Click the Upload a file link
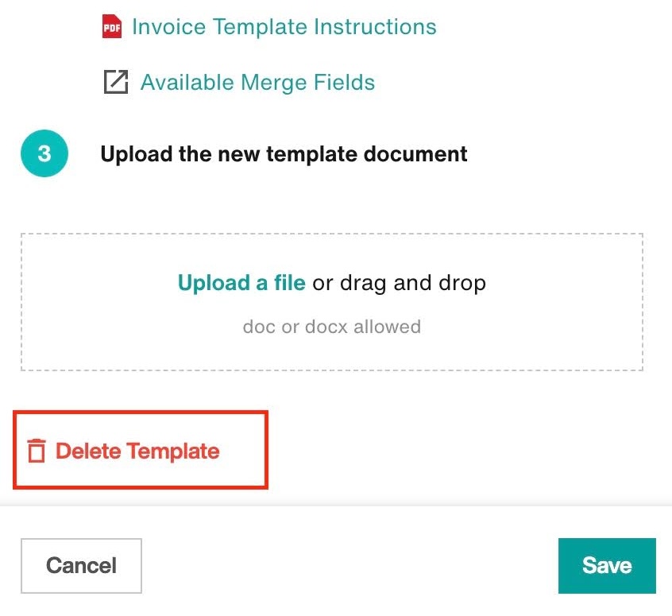 241,283
